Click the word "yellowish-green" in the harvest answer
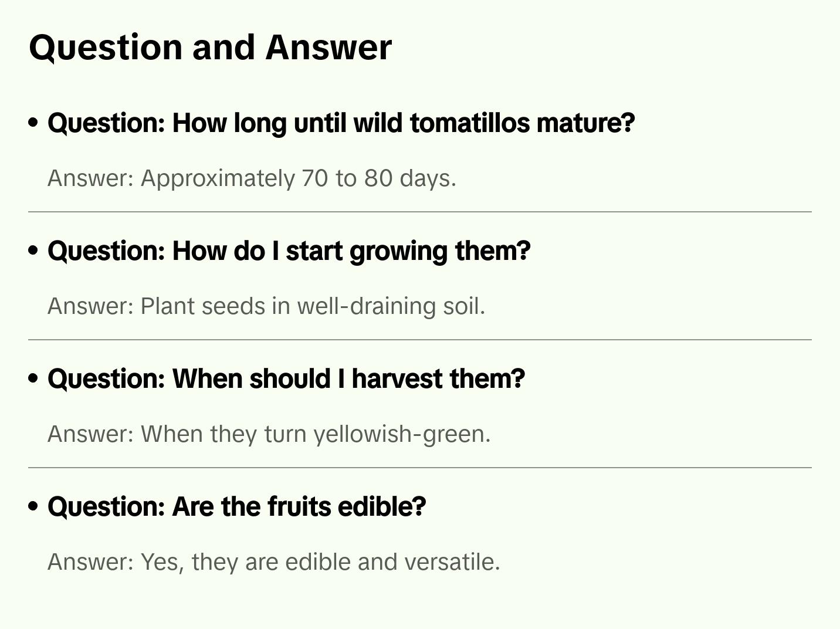The width and height of the screenshot is (840, 629). (x=401, y=434)
